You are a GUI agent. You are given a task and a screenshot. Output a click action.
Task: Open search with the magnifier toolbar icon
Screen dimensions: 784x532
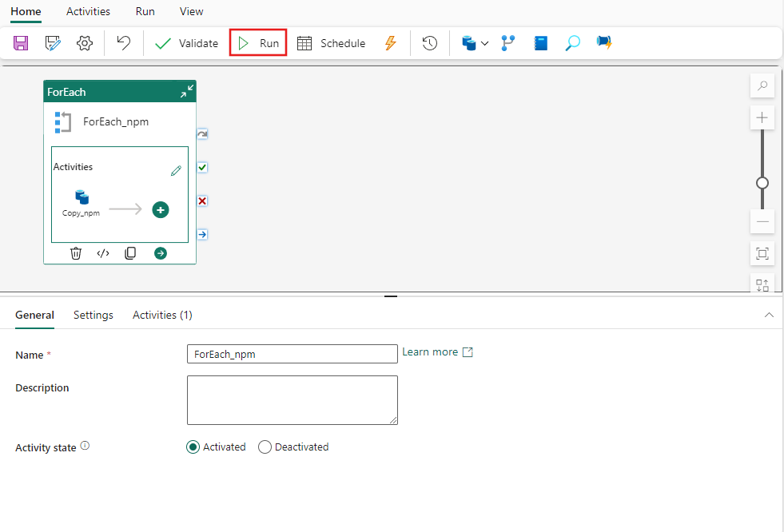coord(572,42)
